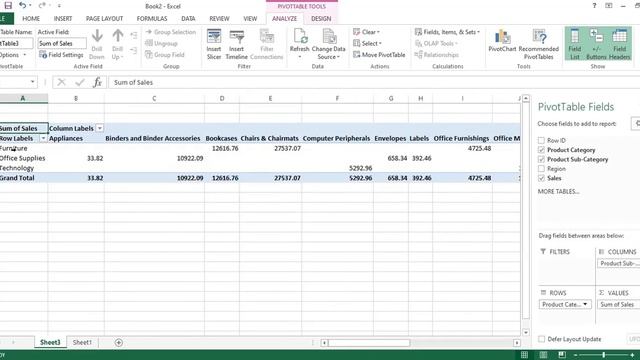
Task: Switch to Normal view status bar icon
Action: 524,355
